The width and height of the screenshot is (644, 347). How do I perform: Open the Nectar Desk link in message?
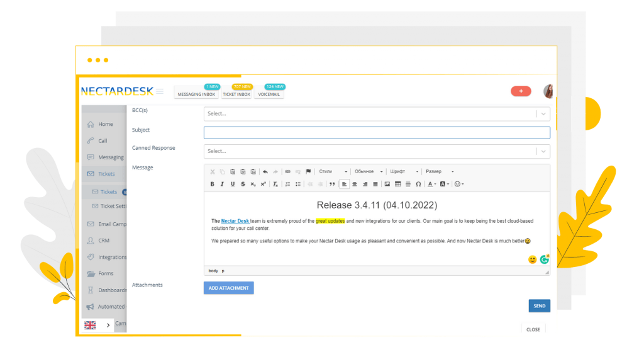(x=235, y=221)
